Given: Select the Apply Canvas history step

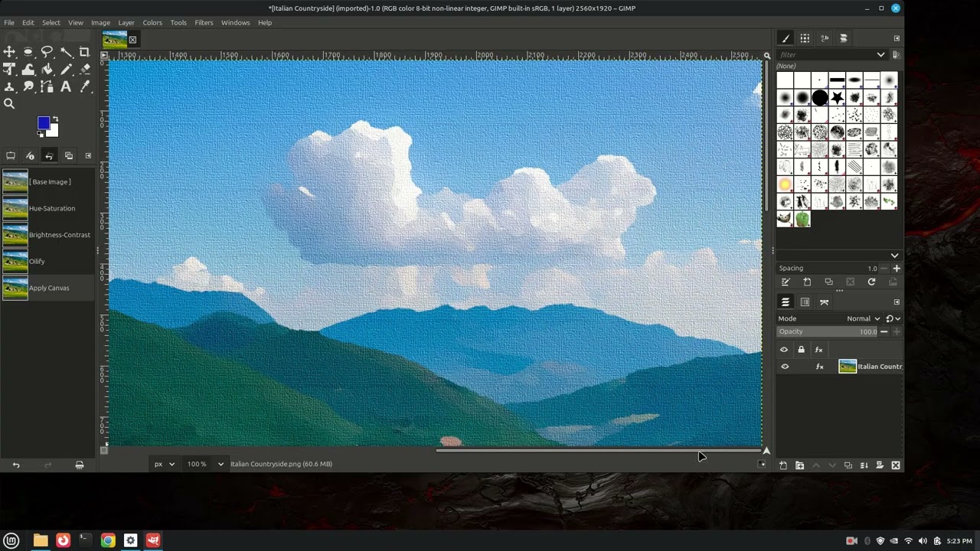Looking at the screenshot, I should click(47, 288).
